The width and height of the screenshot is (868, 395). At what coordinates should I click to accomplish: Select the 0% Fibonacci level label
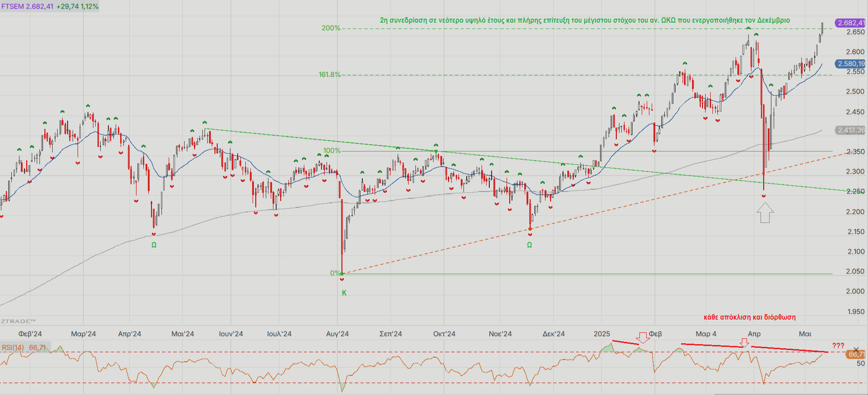(x=335, y=273)
